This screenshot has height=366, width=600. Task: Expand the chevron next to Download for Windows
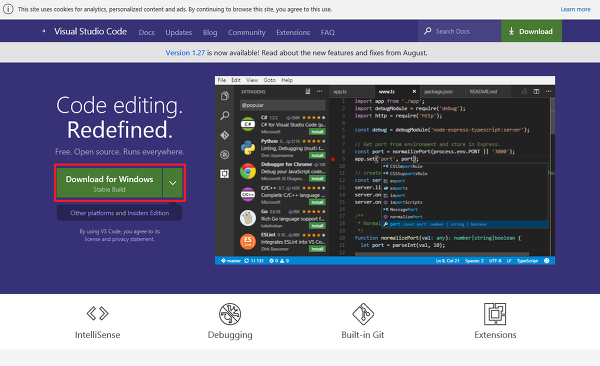(173, 183)
